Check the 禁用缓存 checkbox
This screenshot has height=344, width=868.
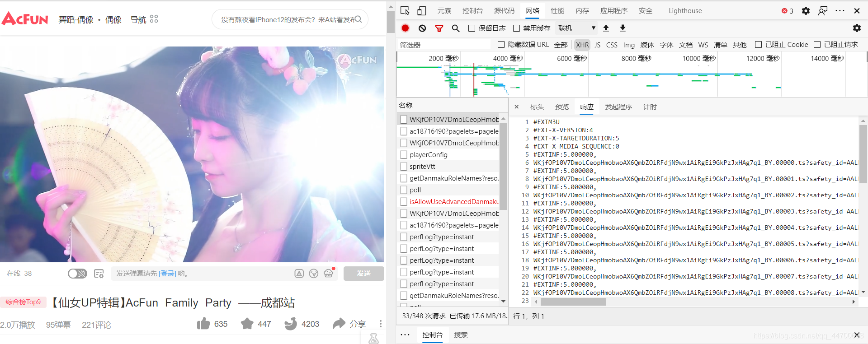pyautogui.click(x=516, y=28)
